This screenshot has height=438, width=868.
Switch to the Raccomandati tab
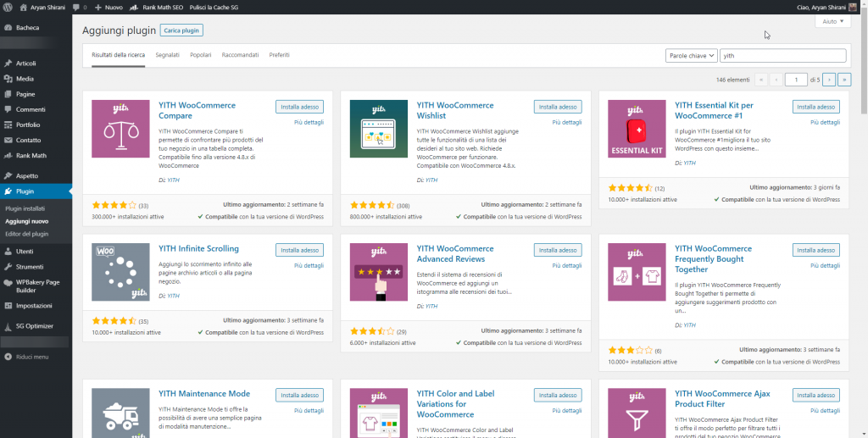tap(240, 54)
